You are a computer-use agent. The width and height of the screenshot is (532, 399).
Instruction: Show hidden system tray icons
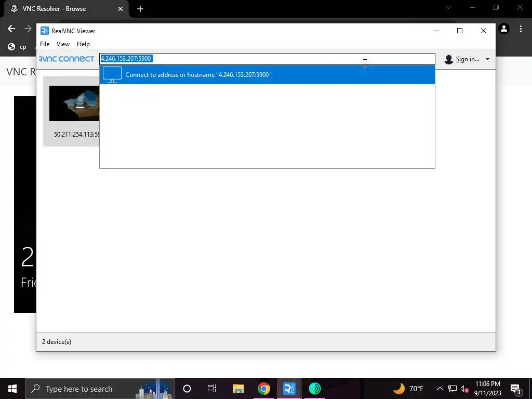pos(440,389)
